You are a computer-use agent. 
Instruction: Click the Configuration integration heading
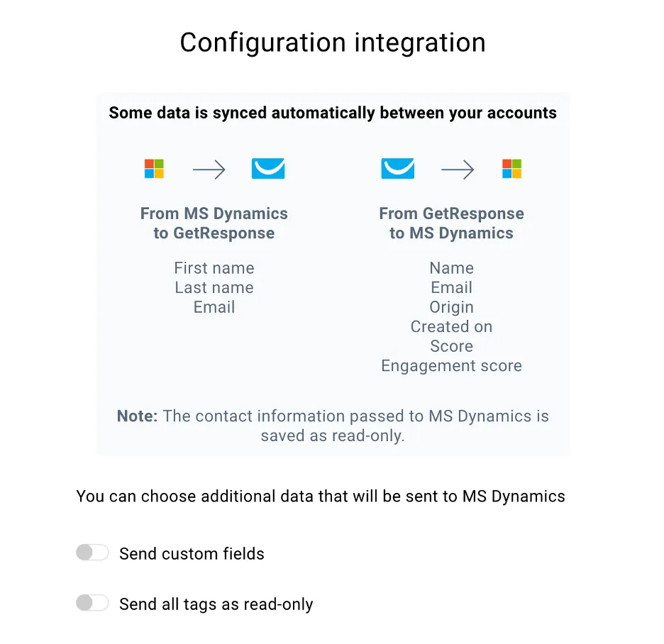click(x=333, y=43)
